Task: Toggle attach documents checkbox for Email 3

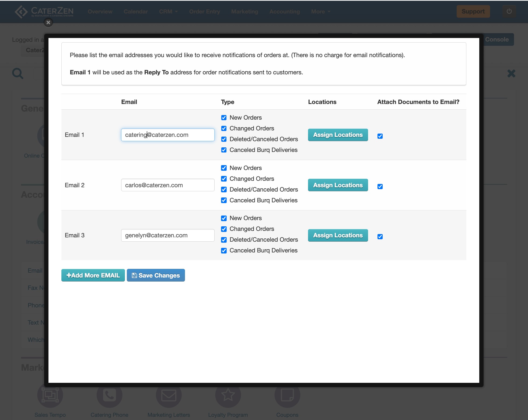Action: (380, 237)
